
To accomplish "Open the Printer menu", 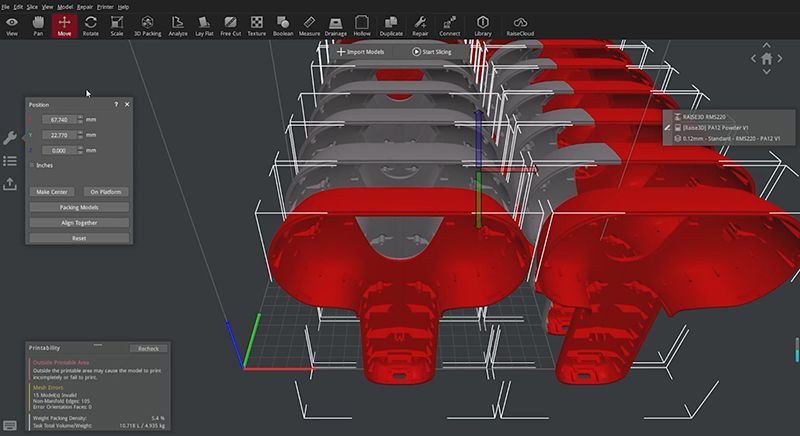I will click(105, 6).
